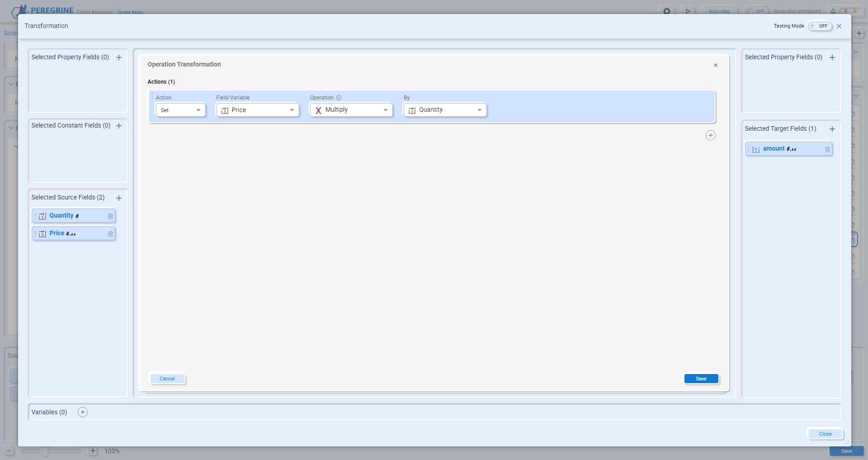The height and width of the screenshot is (460, 868).
Task: Open the Field/Variable dropdown showing Price
Action: pos(258,110)
